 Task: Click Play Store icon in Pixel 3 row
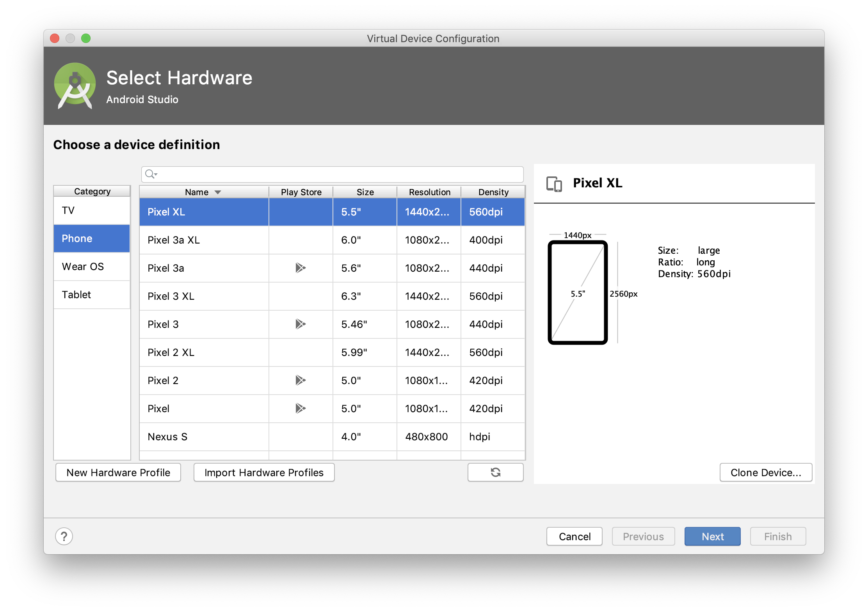point(300,324)
